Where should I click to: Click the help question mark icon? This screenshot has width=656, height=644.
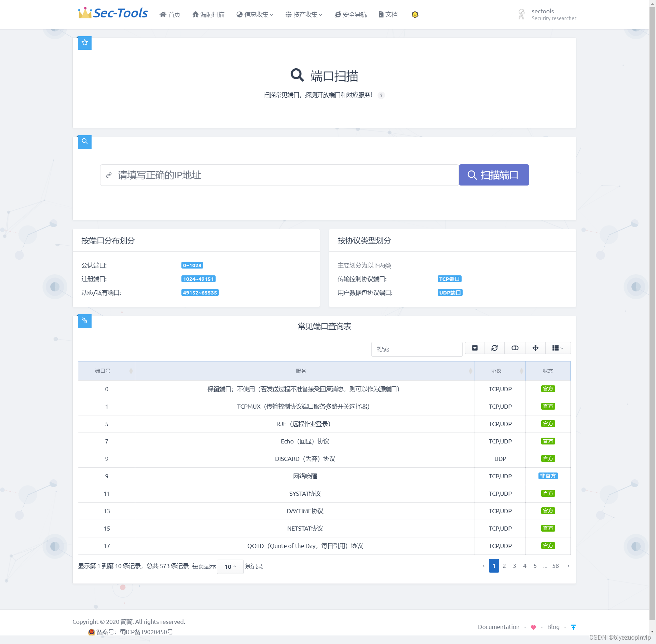coord(381,95)
